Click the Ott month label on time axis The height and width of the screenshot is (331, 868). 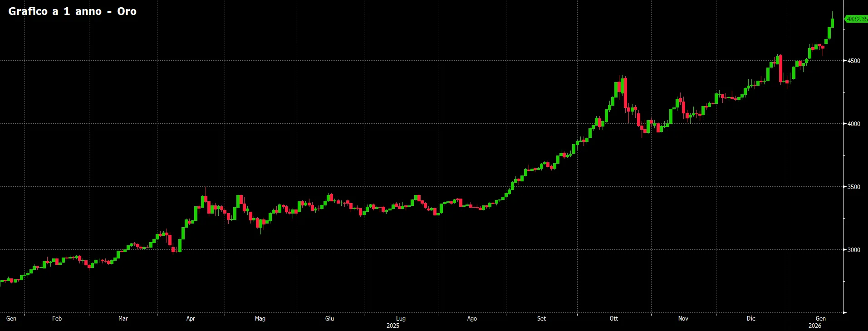pyautogui.click(x=613, y=318)
